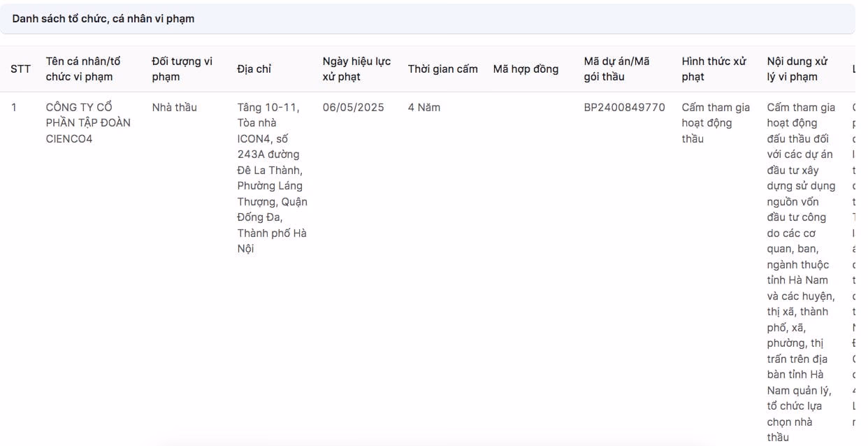Select the "Mã dự án/Mã gói thầu" header
The height and width of the screenshot is (446, 868).
tap(616, 69)
